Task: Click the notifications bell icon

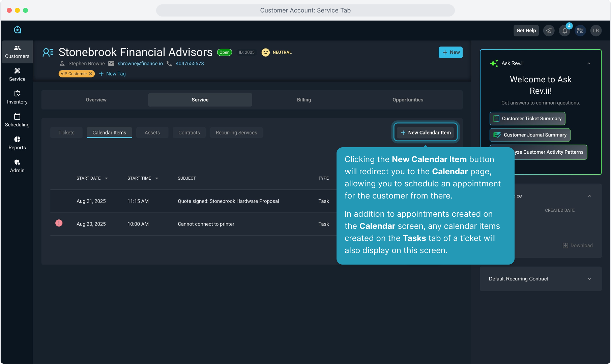Action: point(564,31)
